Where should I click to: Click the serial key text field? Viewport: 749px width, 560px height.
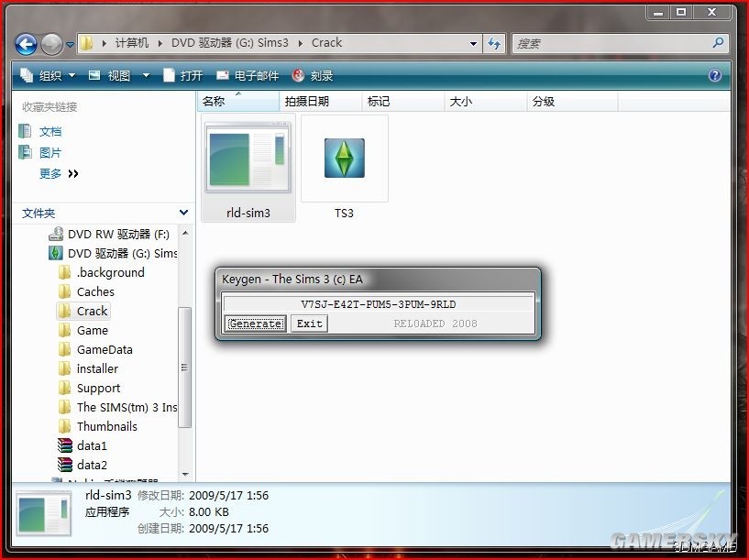click(379, 304)
